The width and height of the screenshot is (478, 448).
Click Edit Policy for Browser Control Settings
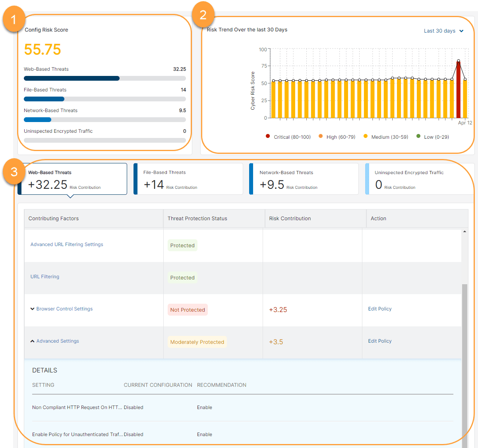[x=379, y=309]
